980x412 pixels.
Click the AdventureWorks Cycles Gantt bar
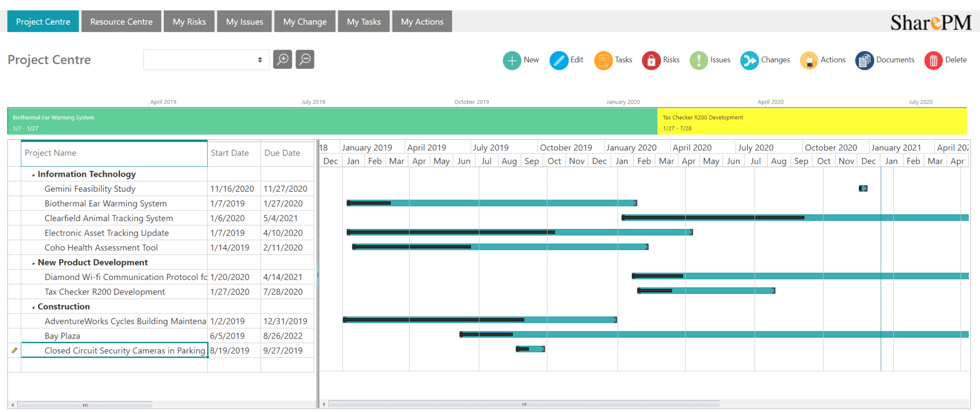pyautogui.click(x=480, y=320)
